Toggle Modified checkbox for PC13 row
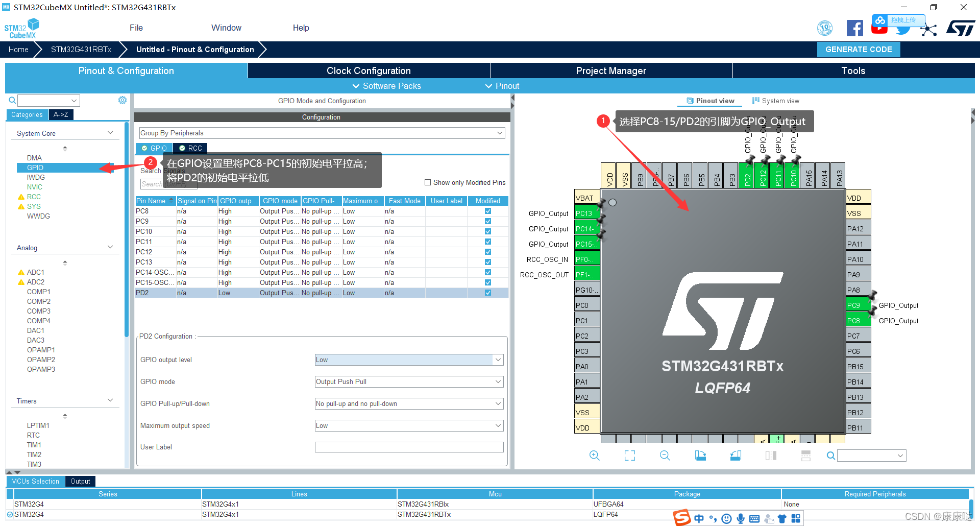980x526 pixels. [488, 262]
